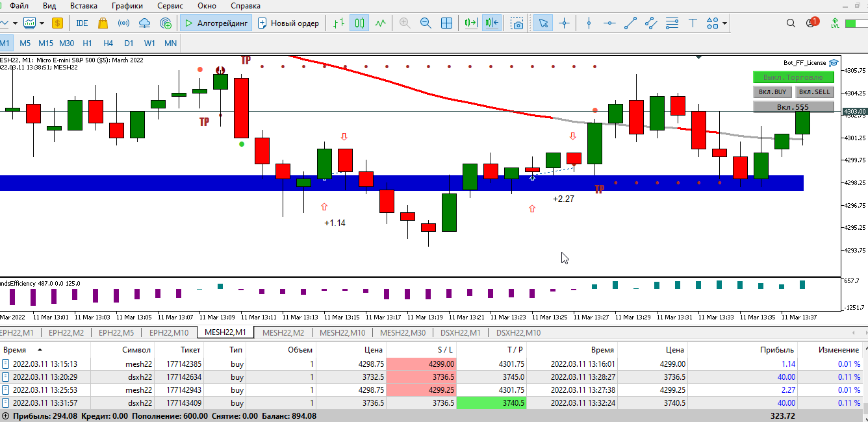Viewport: 868px width, 422px height.
Task: Select the equidistant channel tool
Action: coord(651,23)
